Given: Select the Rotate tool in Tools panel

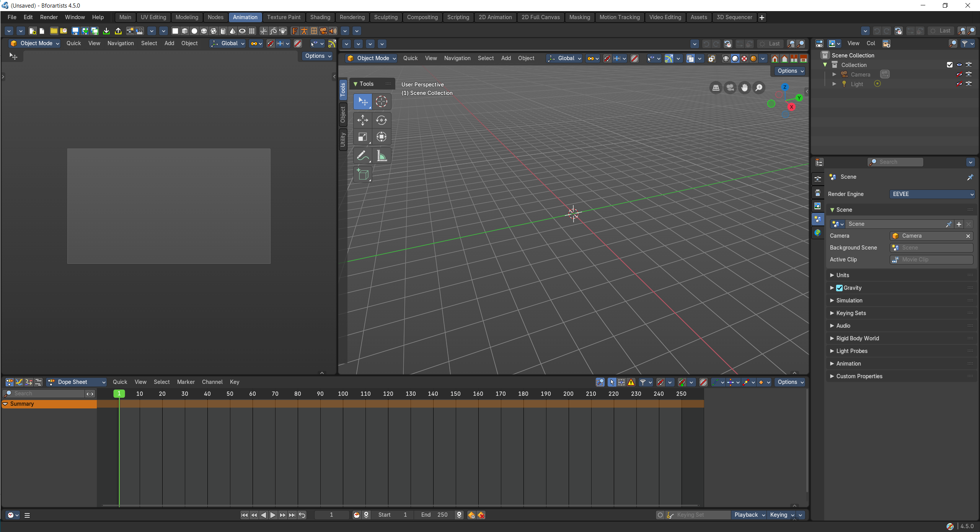Looking at the screenshot, I should tap(381, 120).
